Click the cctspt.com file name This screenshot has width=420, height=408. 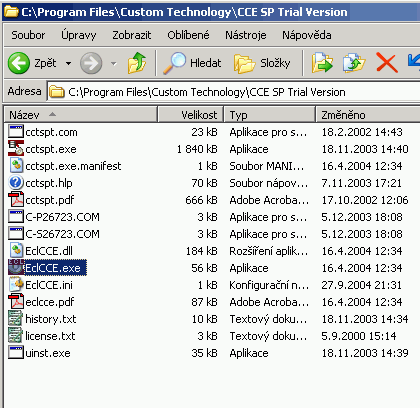[x=51, y=132]
